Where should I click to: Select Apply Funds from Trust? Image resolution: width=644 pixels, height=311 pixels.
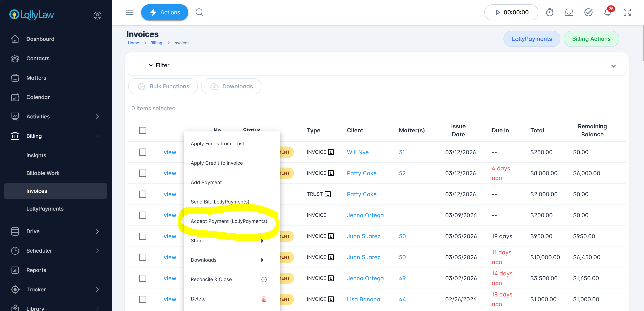[x=217, y=144]
